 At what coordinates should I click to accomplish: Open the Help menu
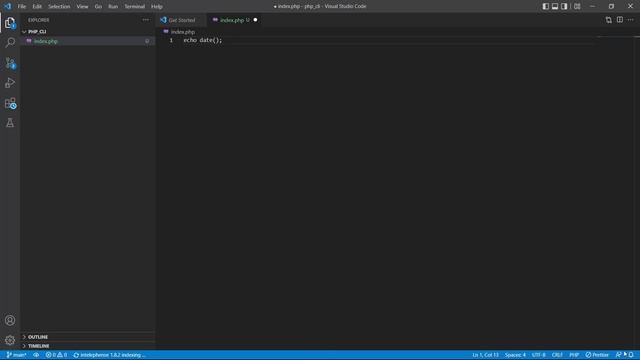pos(157,6)
